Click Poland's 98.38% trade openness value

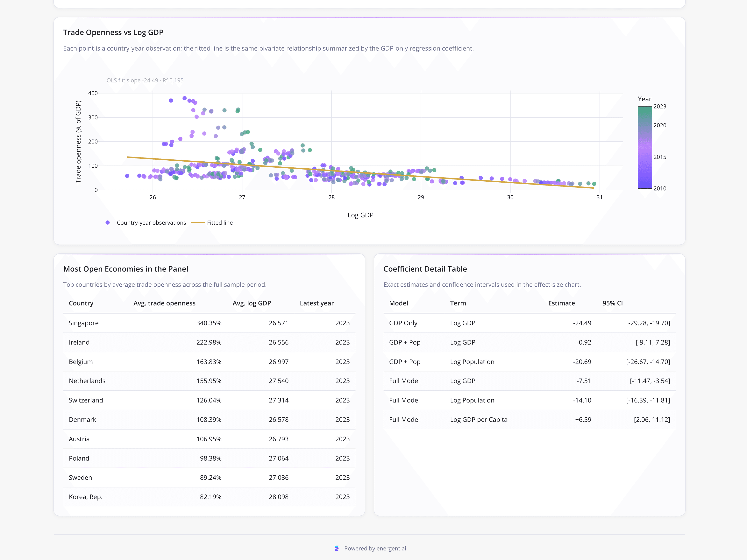click(210, 458)
